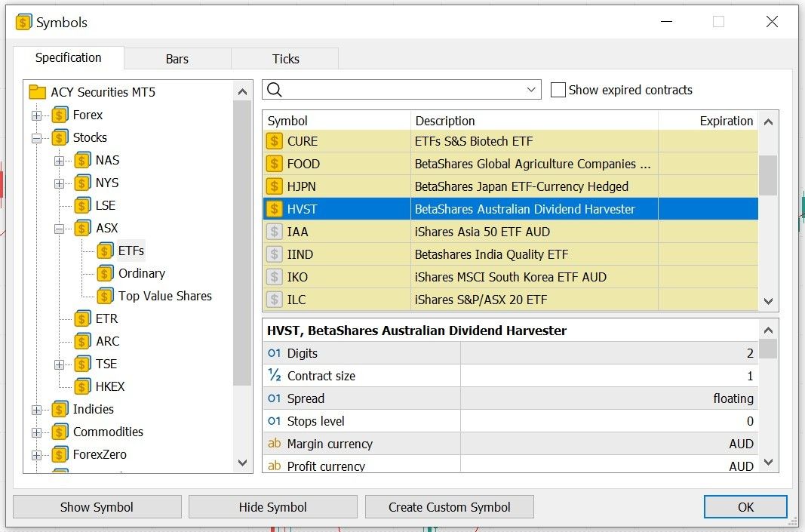Switch to the Ticks tab
This screenshot has height=532, width=805.
coord(285,59)
